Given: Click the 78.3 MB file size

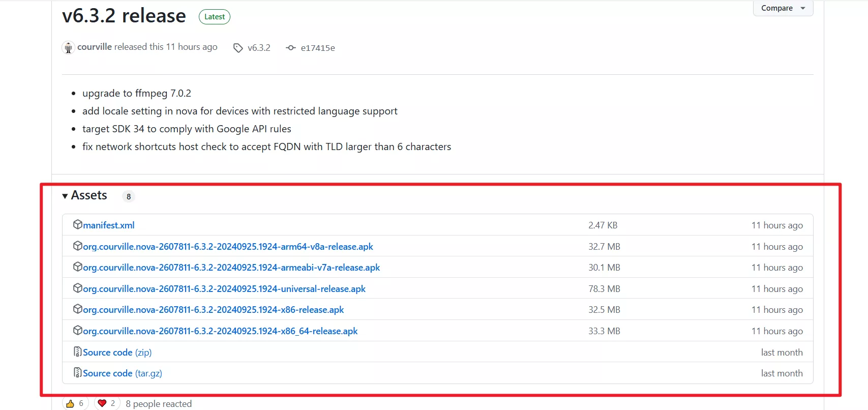Looking at the screenshot, I should pos(605,288).
